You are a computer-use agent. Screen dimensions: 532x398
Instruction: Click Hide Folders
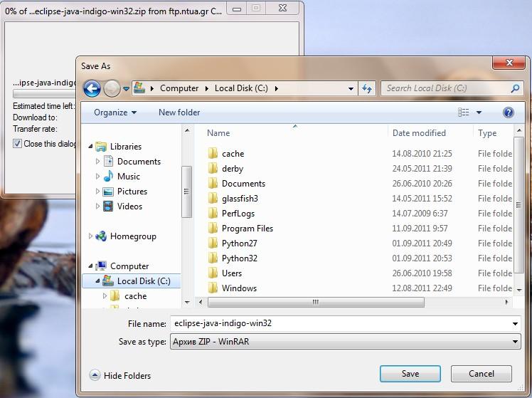[120, 376]
